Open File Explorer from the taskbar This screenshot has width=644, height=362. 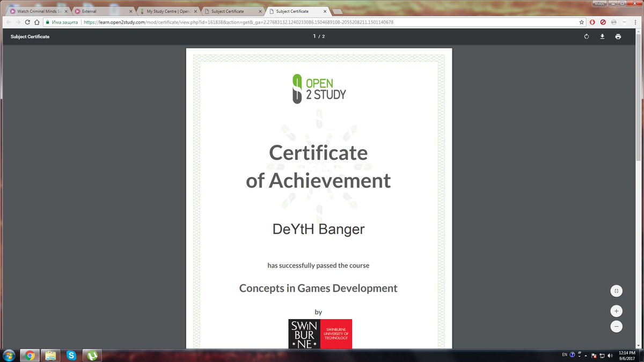[50, 355]
